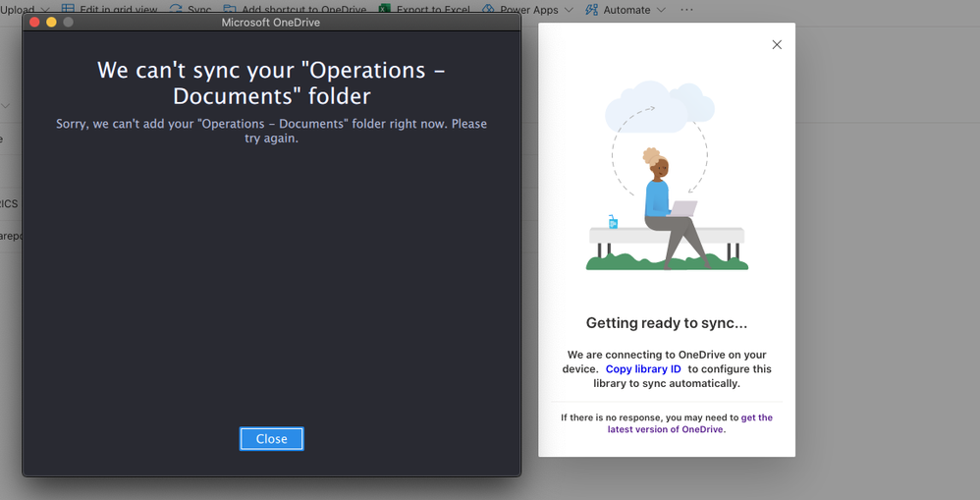
Task: Close the OneDrive window with red button
Action: [x=35, y=23]
